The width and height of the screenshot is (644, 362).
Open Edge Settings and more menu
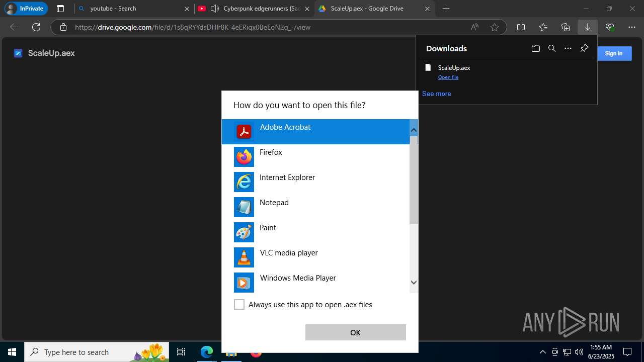632,27
